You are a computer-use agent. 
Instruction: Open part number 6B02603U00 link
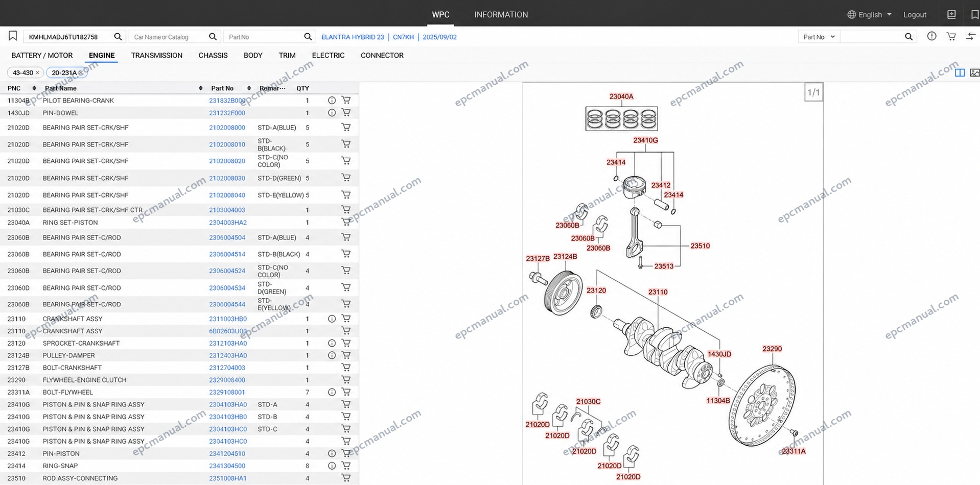tap(228, 331)
